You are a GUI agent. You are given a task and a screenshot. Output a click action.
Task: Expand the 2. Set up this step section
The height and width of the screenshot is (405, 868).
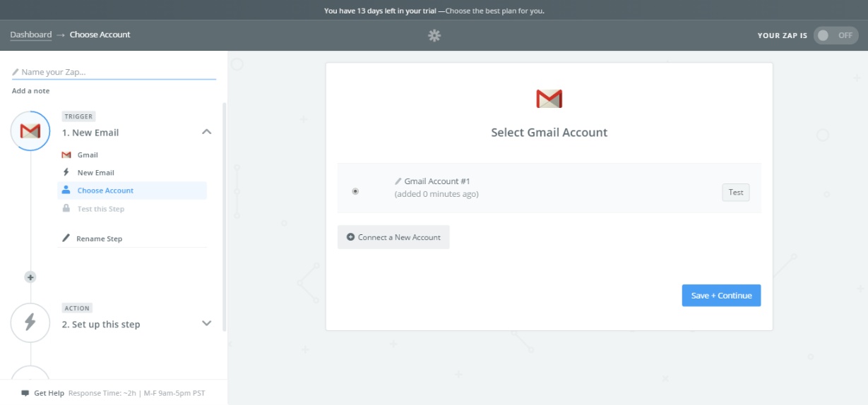pos(206,323)
